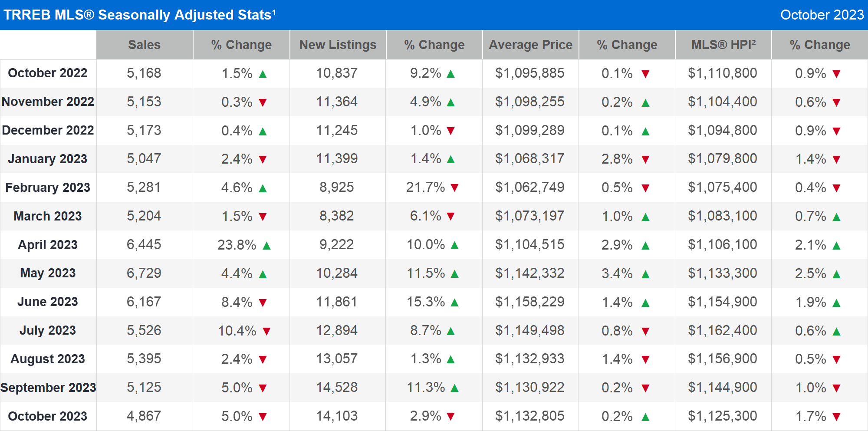The image size is (868, 431).
Task: Expand the Sales column header
Action: pyautogui.click(x=145, y=45)
